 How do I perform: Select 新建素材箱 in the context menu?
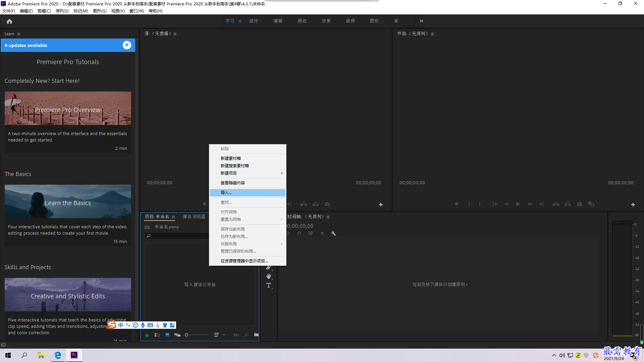[248, 159]
